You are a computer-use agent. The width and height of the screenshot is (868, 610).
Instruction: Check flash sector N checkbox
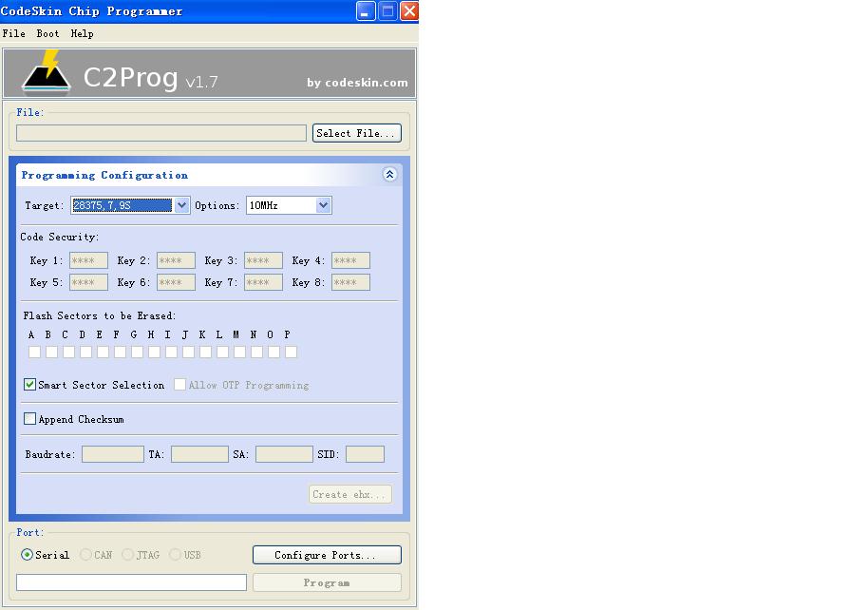pos(256,352)
